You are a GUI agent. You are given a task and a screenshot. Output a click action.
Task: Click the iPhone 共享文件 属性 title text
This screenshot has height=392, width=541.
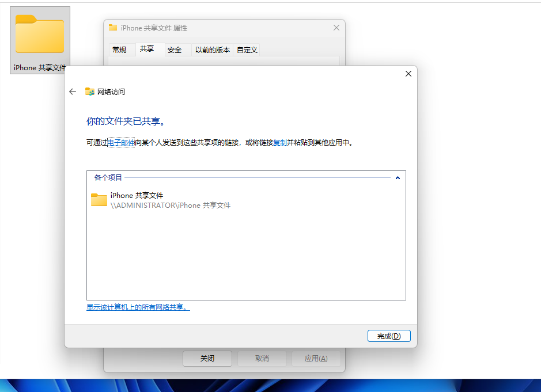154,28
